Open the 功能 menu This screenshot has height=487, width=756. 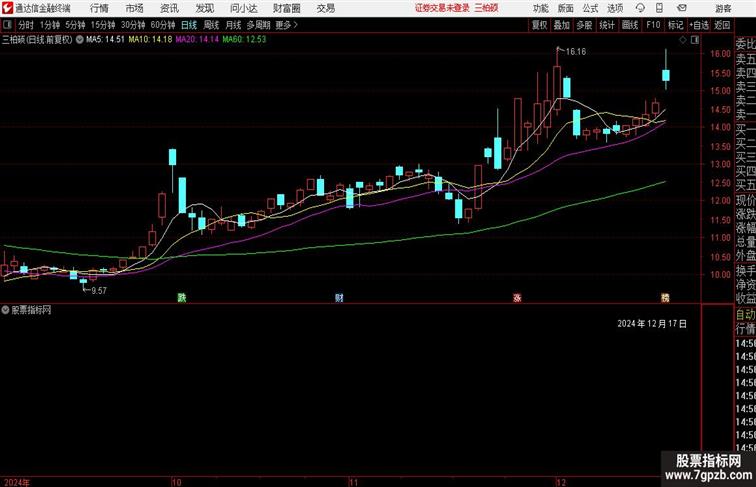540,8
